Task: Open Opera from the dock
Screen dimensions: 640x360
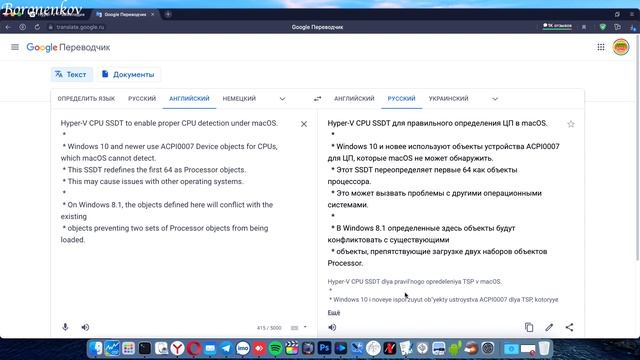Action: click(194, 349)
